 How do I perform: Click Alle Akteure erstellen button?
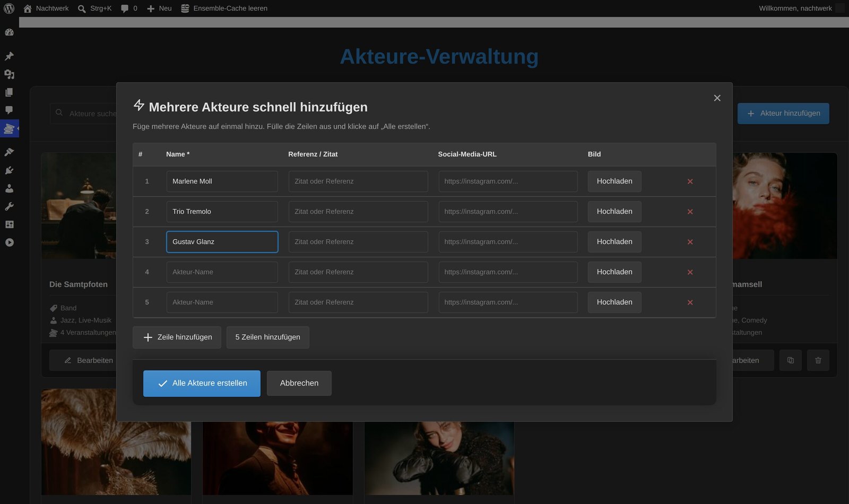[x=202, y=384]
